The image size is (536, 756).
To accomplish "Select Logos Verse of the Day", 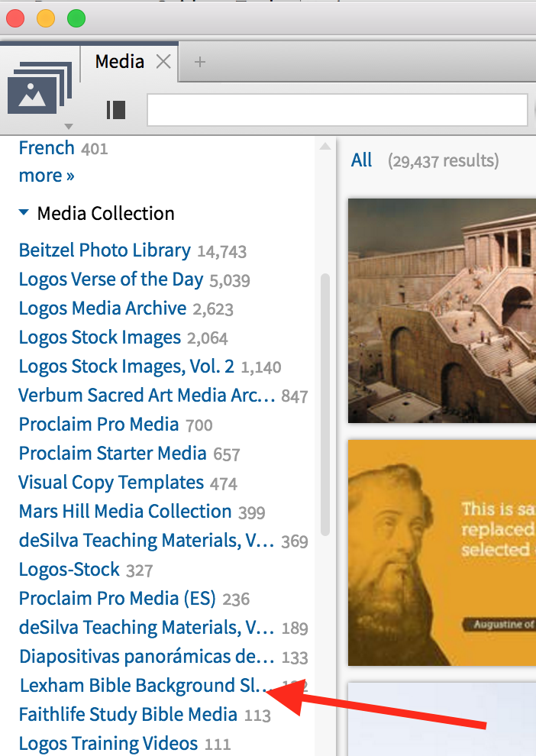I will coord(111,279).
